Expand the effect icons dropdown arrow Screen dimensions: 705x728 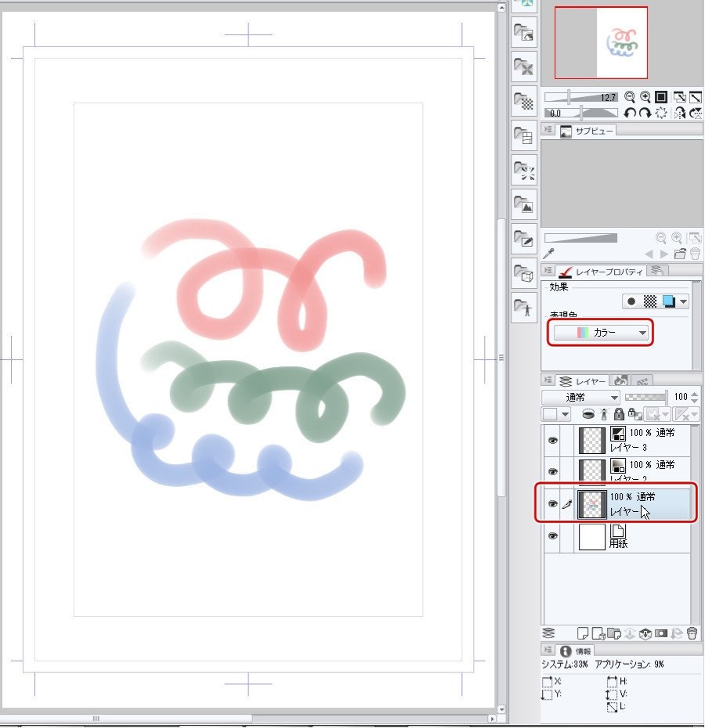(683, 302)
